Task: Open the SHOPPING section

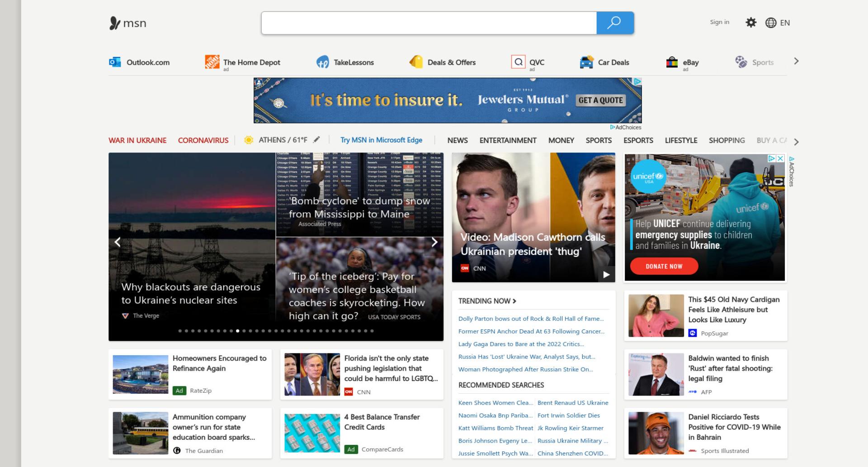Action: click(x=727, y=140)
